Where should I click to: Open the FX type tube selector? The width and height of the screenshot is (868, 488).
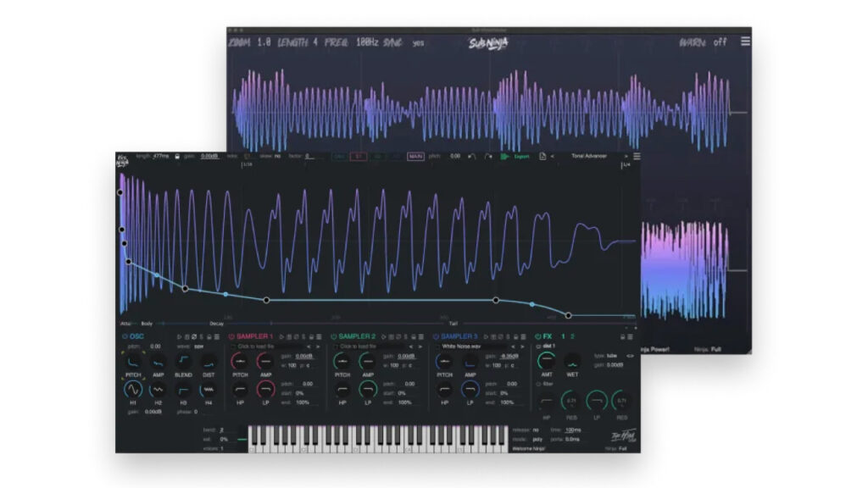point(612,356)
